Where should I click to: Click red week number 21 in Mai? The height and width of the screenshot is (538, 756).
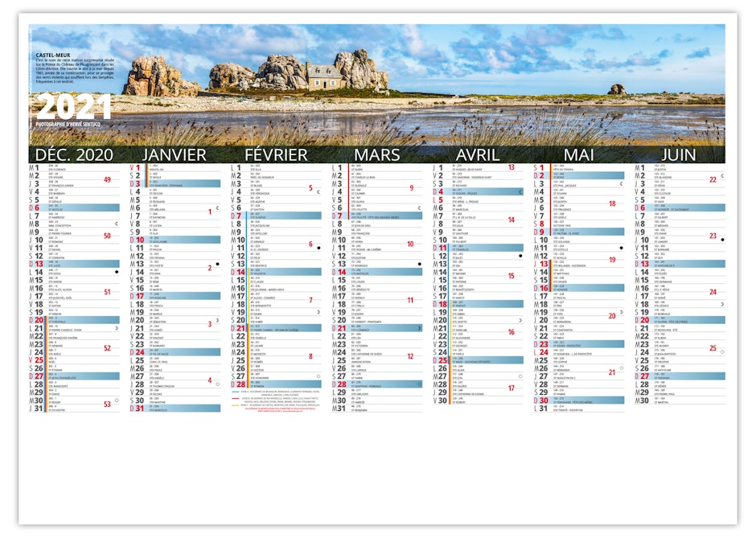click(x=612, y=372)
